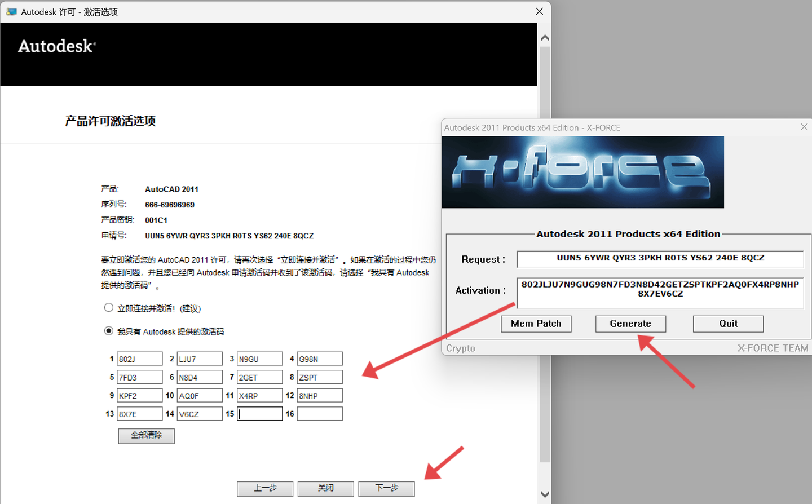Click the vertical scrollbar thumb in Autodesk window

[545, 254]
